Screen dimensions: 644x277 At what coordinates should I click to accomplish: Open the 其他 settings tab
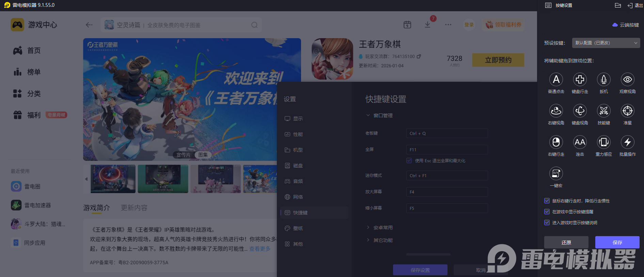[x=314, y=244]
